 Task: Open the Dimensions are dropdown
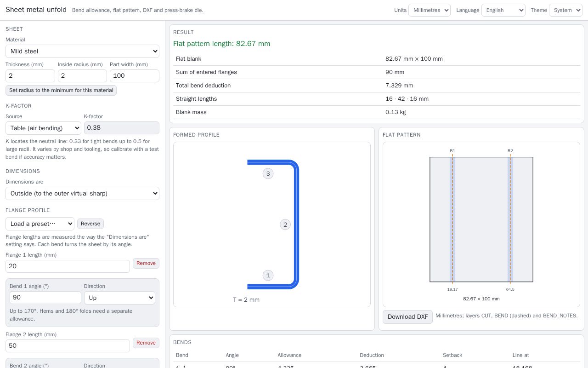pyautogui.click(x=82, y=193)
